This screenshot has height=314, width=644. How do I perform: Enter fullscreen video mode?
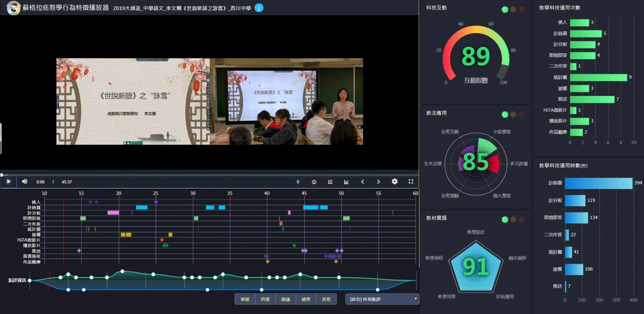[411, 182]
